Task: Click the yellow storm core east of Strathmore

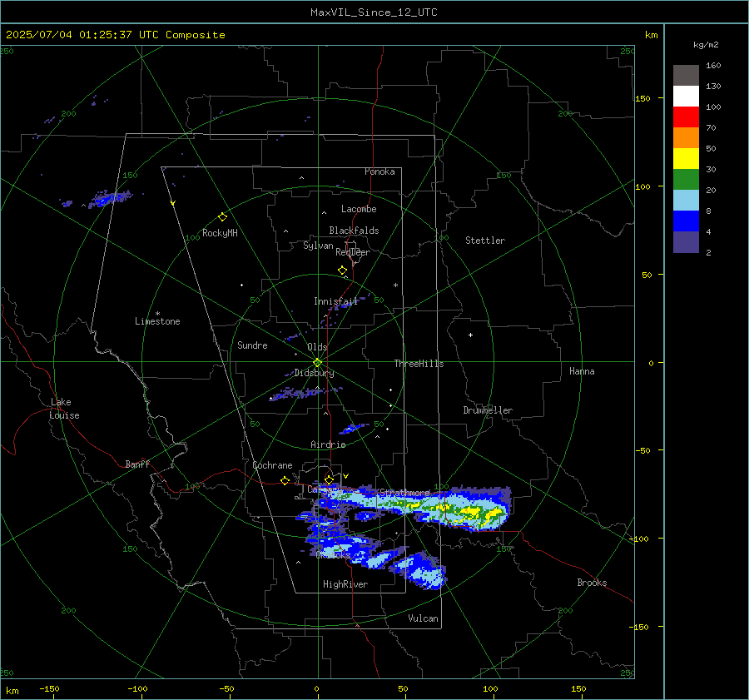Action: click(470, 512)
